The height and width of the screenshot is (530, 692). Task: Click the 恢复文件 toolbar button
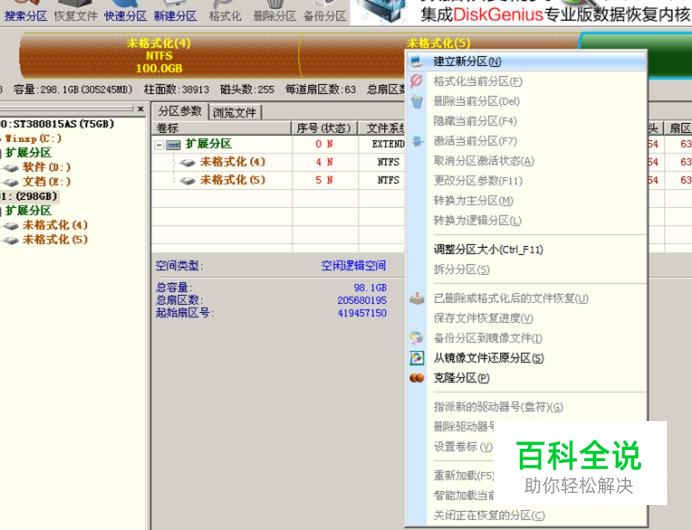click(75, 12)
